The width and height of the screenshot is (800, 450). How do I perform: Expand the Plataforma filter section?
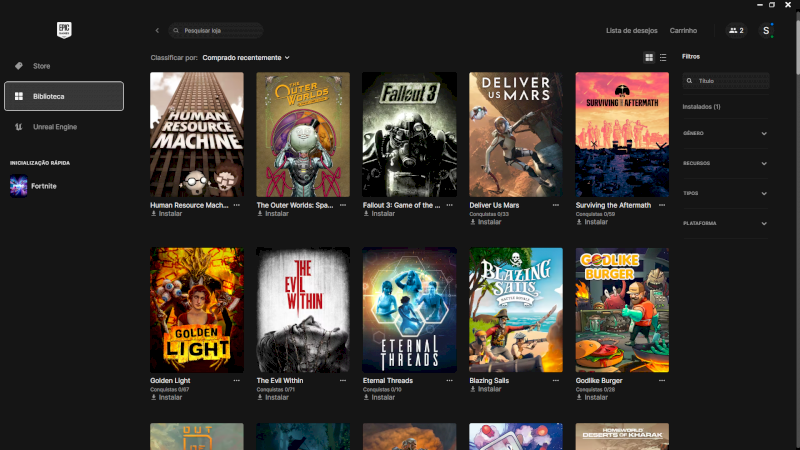(x=726, y=223)
